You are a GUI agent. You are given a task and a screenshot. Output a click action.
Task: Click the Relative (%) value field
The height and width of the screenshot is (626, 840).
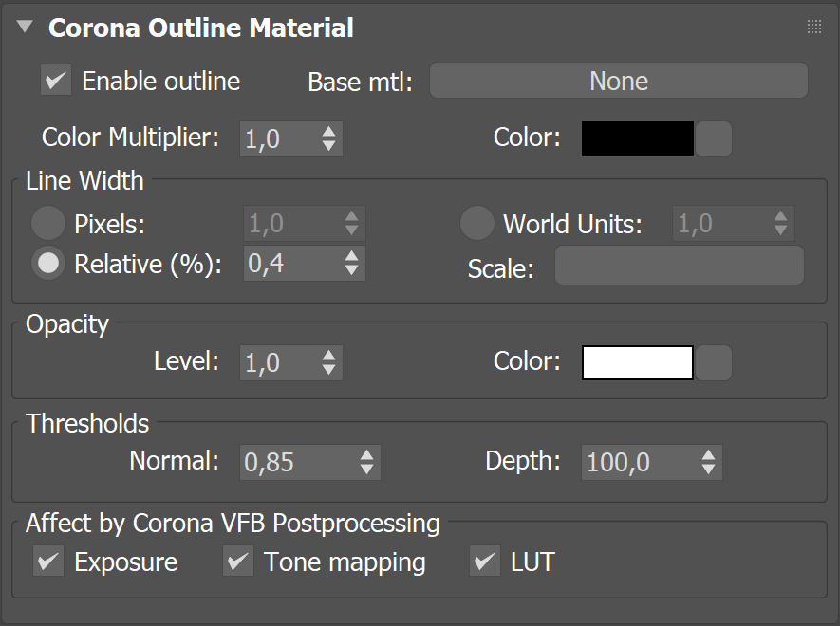point(292,263)
